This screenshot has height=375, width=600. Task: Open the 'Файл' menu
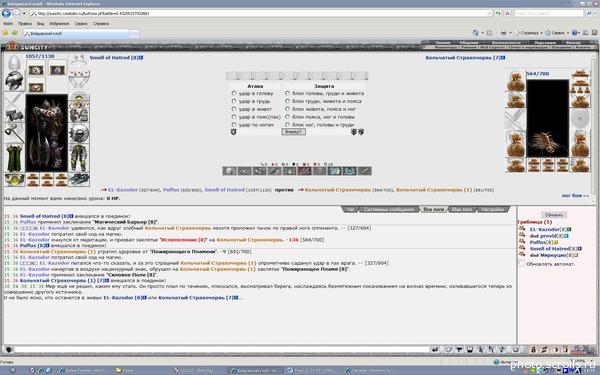[8, 24]
